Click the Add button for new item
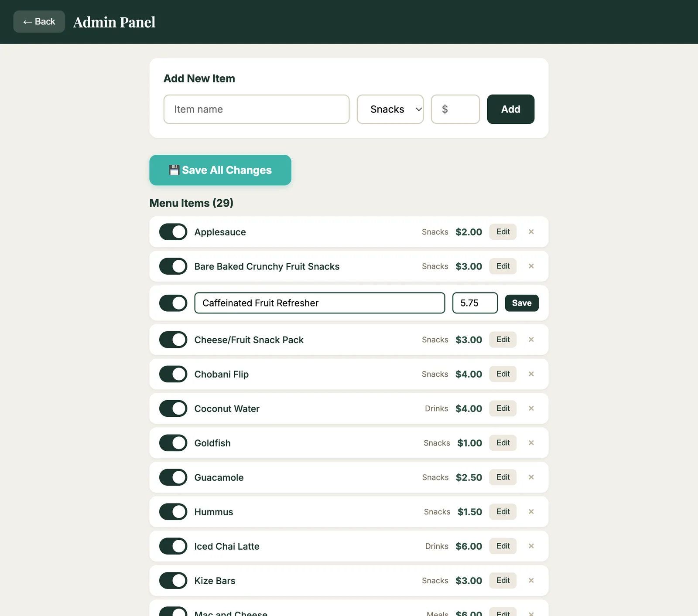 (511, 109)
